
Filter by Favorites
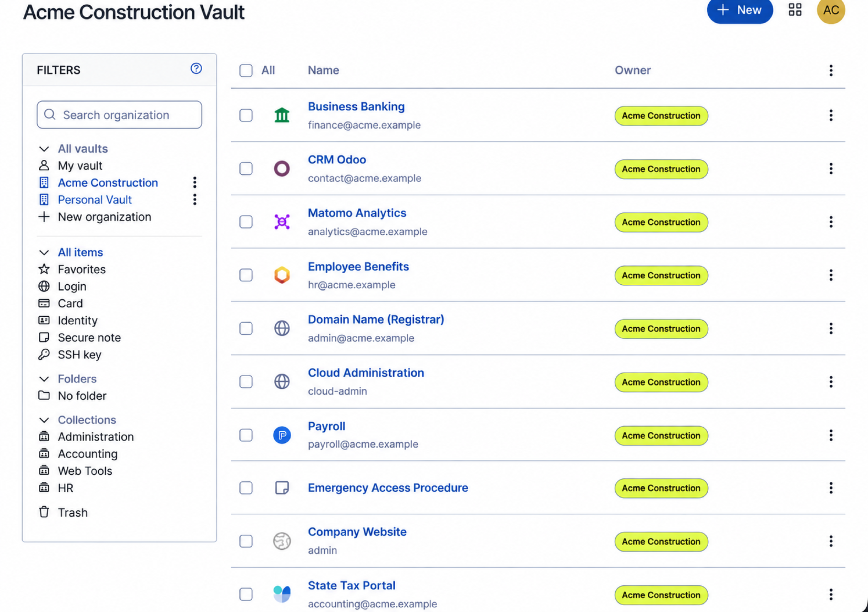pyautogui.click(x=82, y=269)
